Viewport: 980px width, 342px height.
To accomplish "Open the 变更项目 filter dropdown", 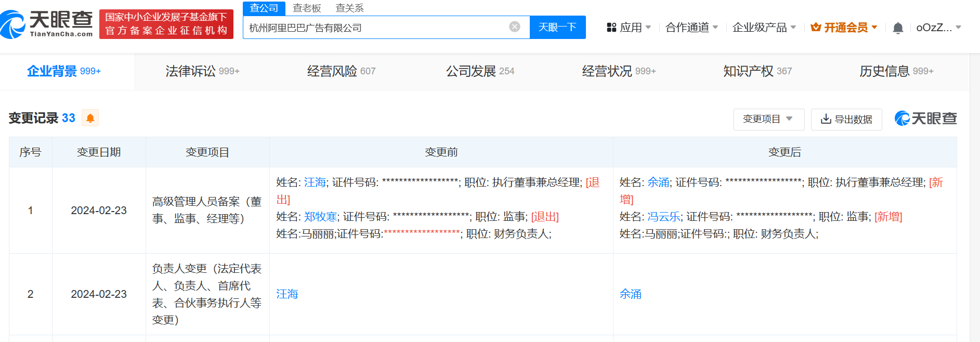I will tap(768, 119).
